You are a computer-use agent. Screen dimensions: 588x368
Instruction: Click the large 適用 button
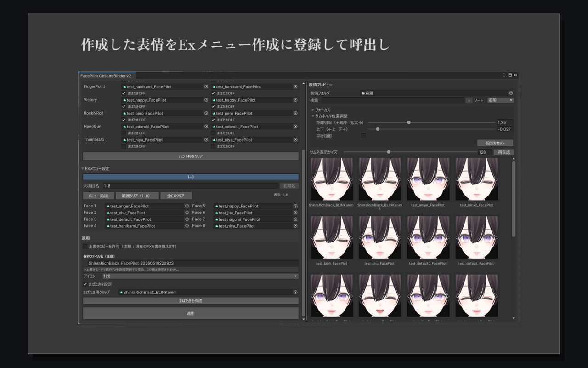(191, 313)
